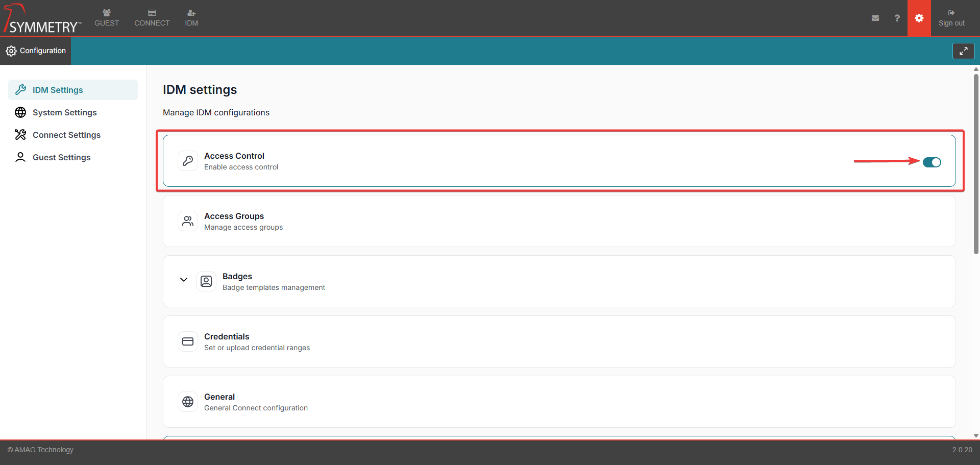
Task: Select Connect Settings in sidebar
Action: pos(66,135)
